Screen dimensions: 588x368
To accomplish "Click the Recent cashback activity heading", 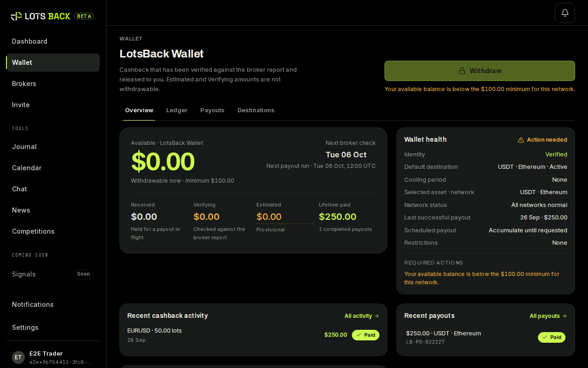I will coord(168,316).
